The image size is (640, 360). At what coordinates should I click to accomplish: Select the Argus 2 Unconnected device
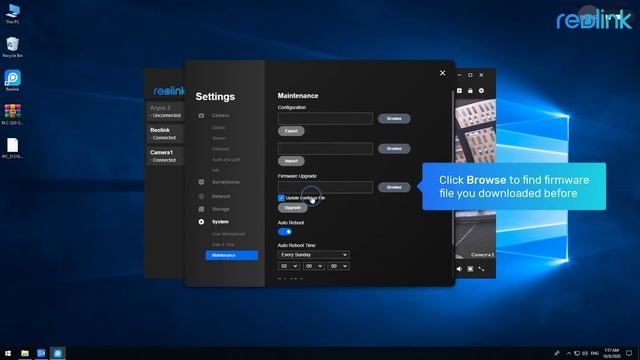click(165, 111)
